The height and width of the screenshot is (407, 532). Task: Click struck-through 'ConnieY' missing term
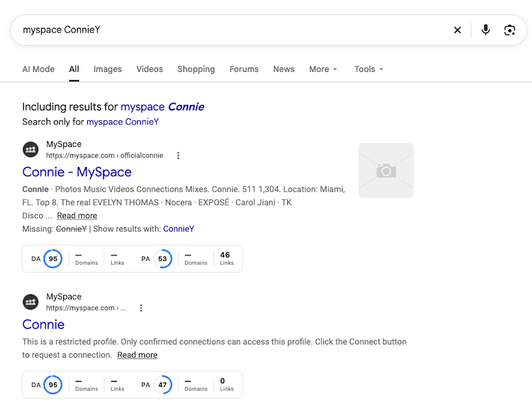coord(71,229)
